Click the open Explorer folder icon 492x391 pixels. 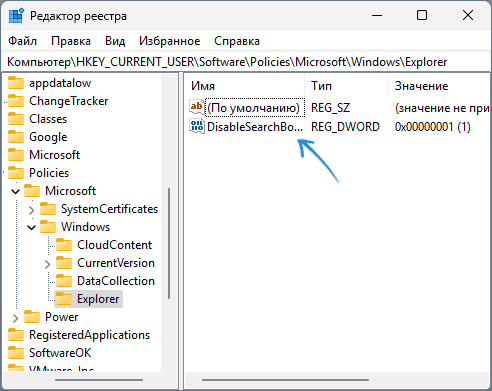[64, 299]
